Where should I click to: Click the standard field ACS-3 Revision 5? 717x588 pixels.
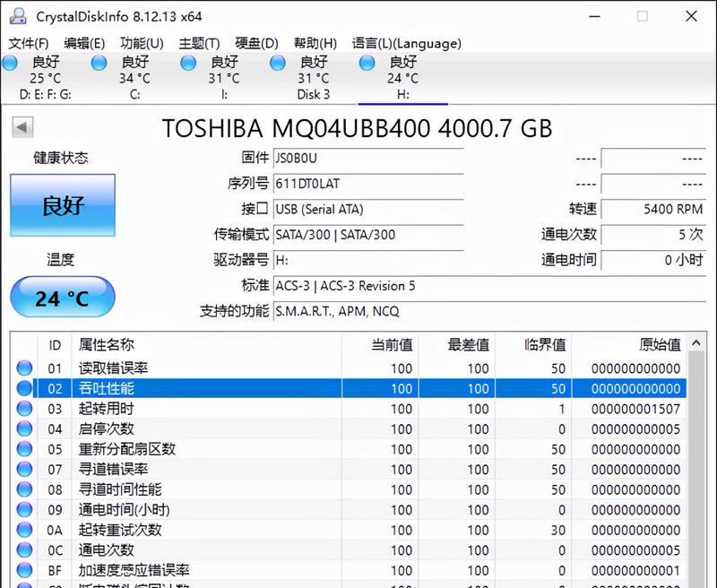click(489, 286)
